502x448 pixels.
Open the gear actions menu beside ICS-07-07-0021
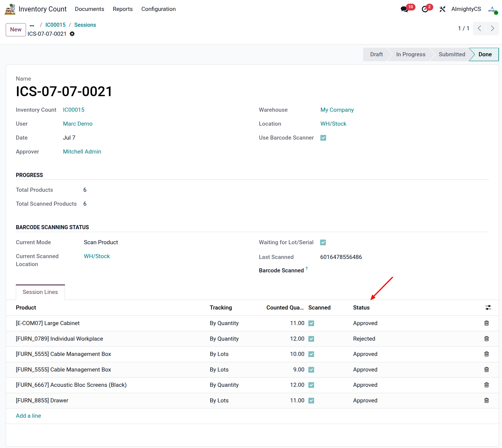coord(72,34)
